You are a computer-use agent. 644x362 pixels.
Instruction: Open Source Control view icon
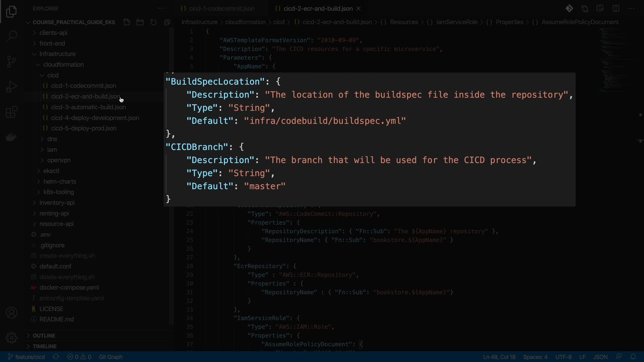click(11, 61)
